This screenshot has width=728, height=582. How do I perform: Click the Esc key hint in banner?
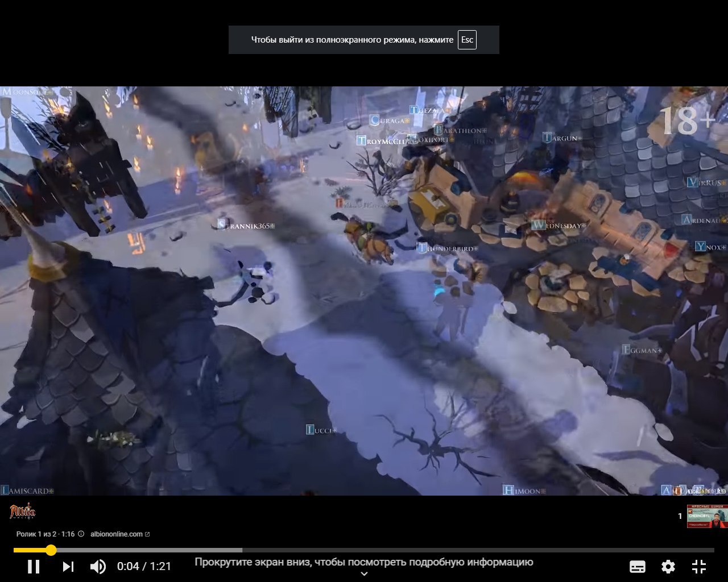(x=467, y=40)
